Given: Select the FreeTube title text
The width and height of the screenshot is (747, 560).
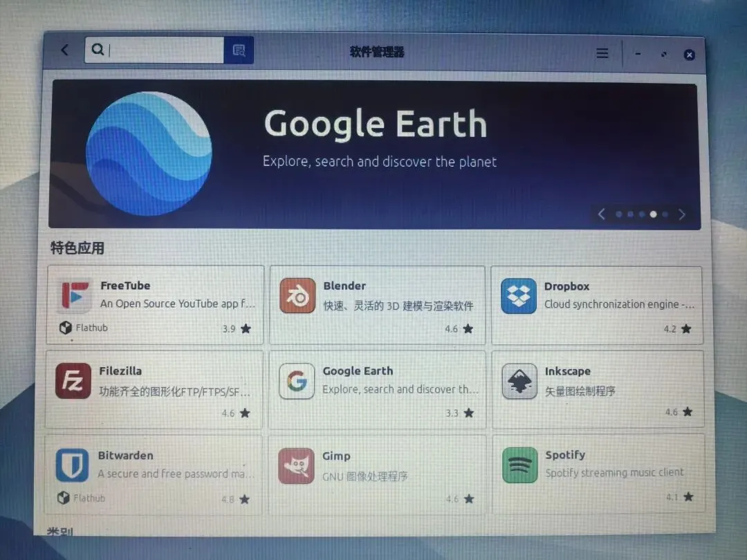Looking at the screenshot, I should coord(125,286).
